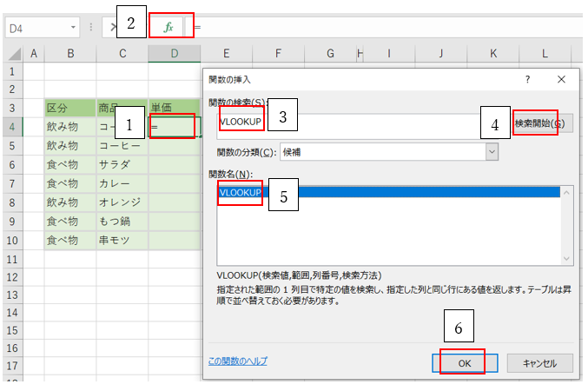Click the 区分 header cell
The width and height of the screenshot is (588, 391).
tap(70, 109)
